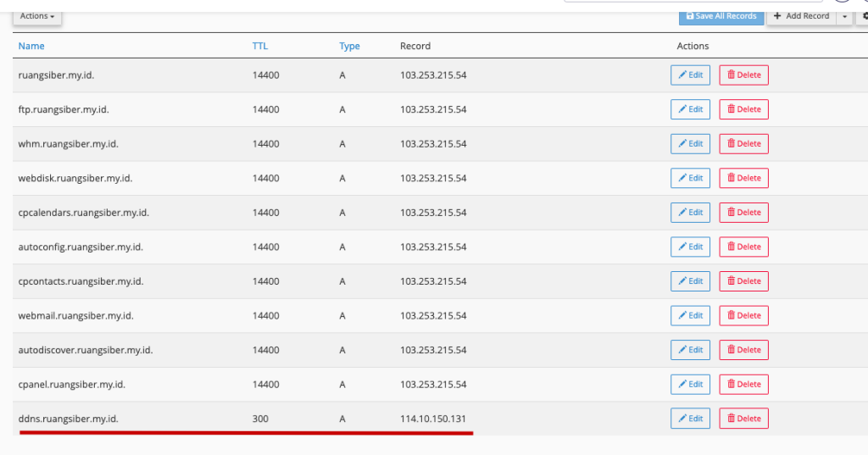Delete the cpanel.ruangsiber.my.id. record
Viewport: 868px width, 455px height.
click(x=743, y=384)
